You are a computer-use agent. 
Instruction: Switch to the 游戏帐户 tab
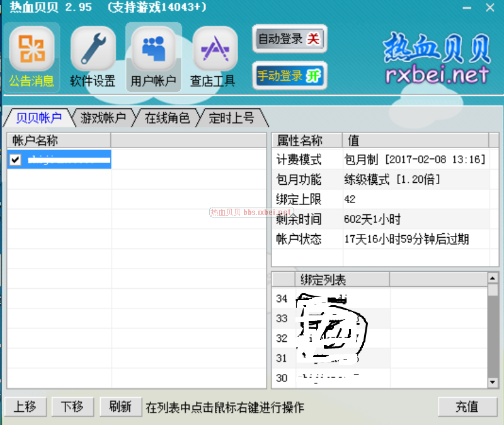pos(103,118)
